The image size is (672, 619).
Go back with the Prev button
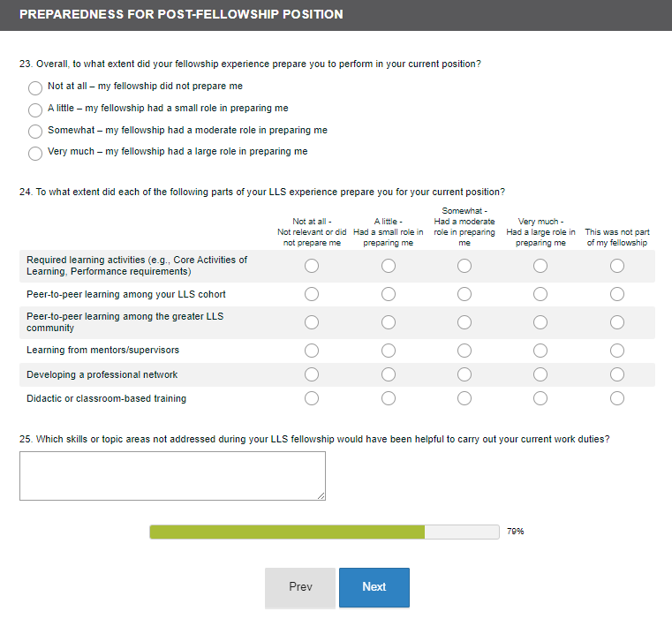coord(300,587)
